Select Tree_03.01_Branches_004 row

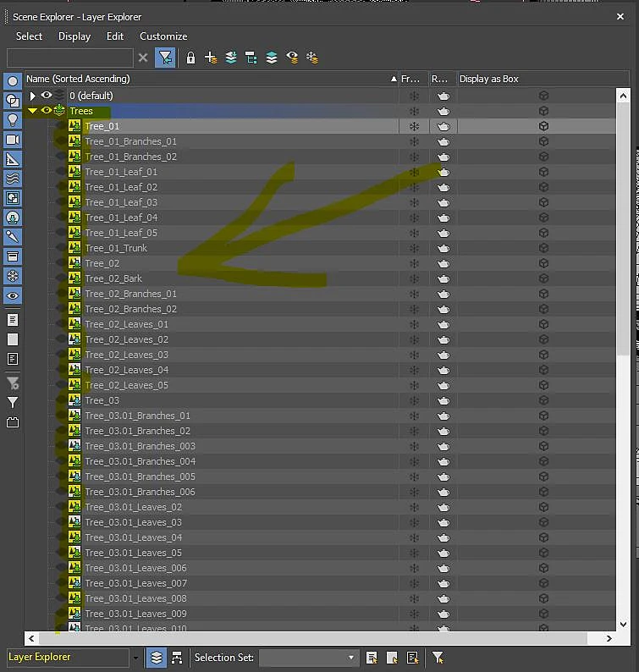[140, 461]
